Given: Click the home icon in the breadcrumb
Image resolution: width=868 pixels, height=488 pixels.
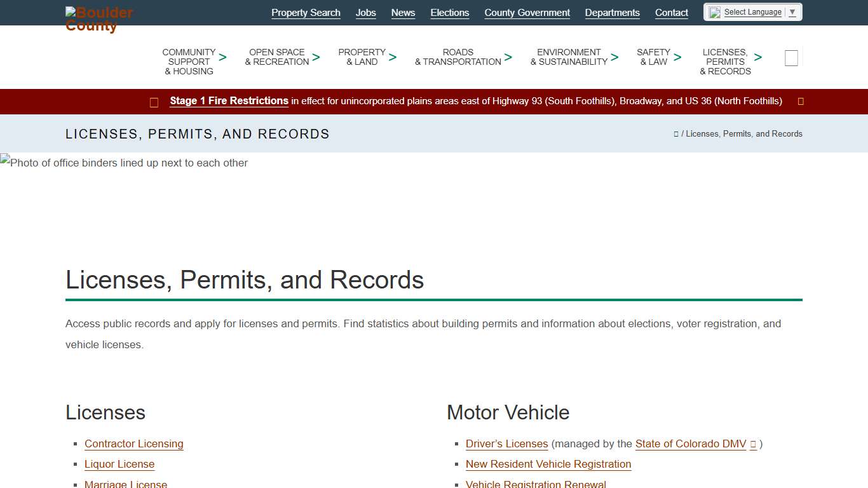Looking at the screenshot, I should [x=675, y=133].
